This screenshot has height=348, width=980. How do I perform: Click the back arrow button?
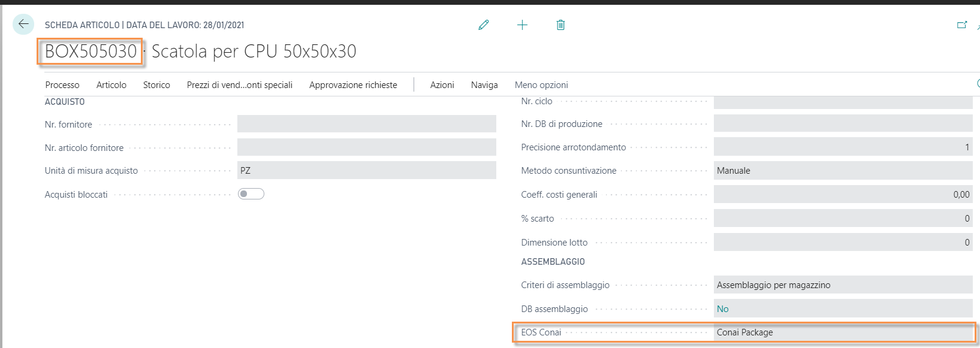[23, 25]
